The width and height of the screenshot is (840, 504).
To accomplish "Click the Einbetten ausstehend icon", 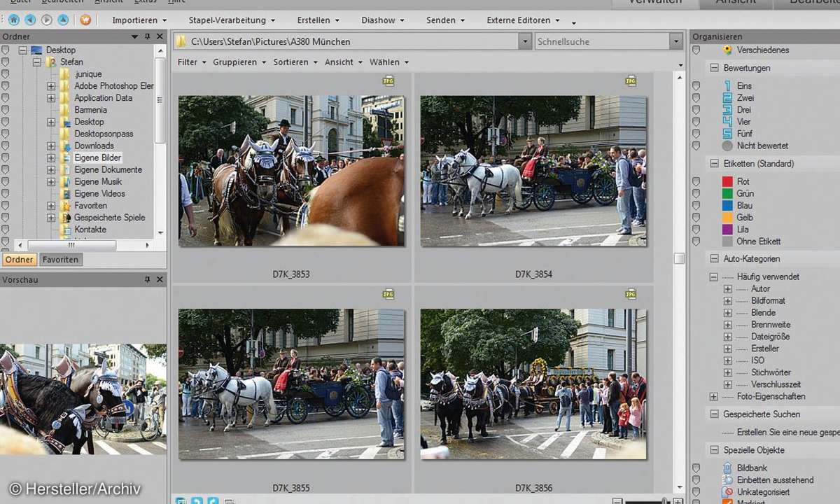I will [x=727, y=480].
